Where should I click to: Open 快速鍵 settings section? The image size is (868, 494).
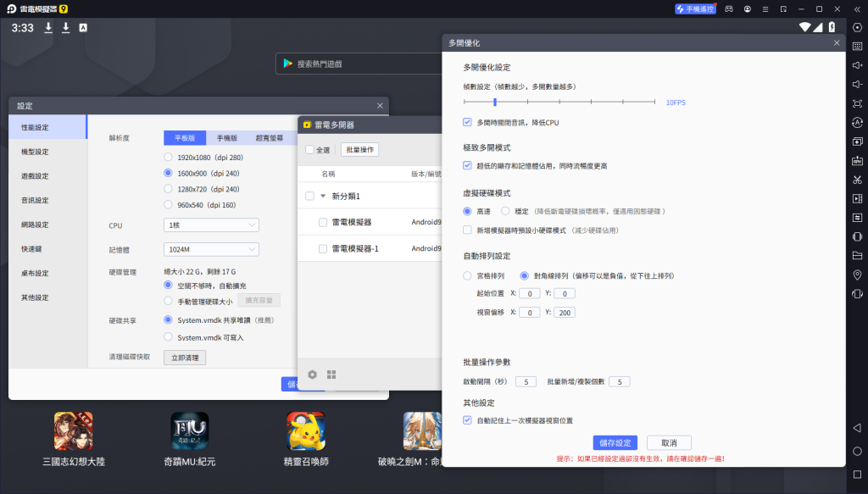tap(47, 249)
